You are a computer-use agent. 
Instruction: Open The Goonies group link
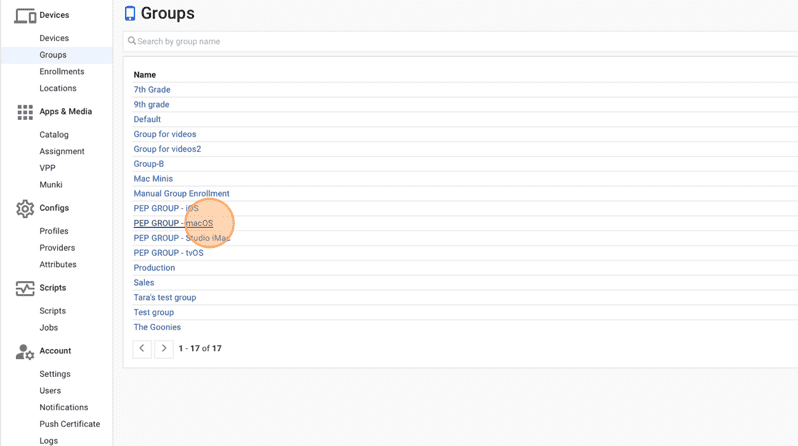coord(157,327)
